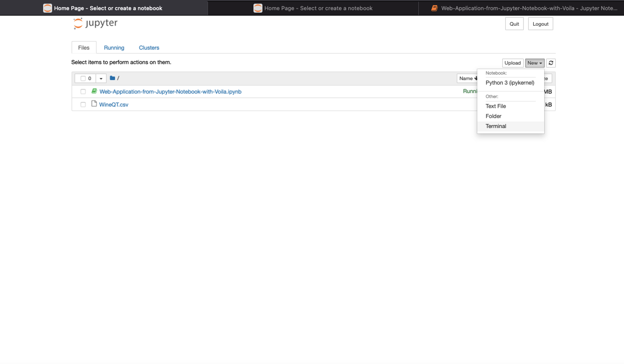Toggle the select-all checkbox

(x=83, y=78)
